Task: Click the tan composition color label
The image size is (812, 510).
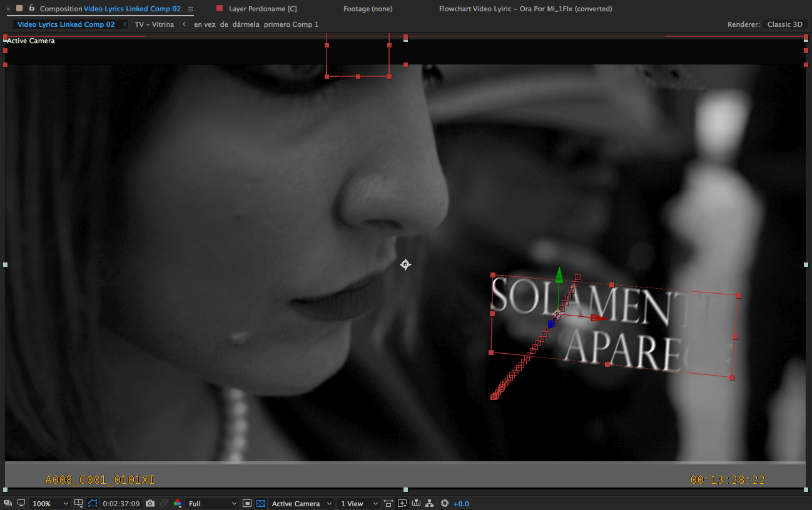Action: coord(19,8)
